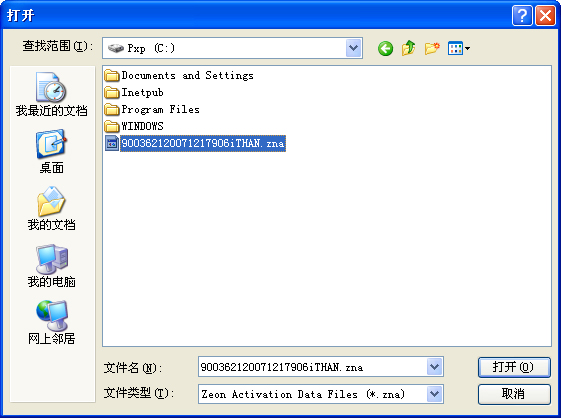Select the Documents and Settings folder
Viewport: 561px width, 418px height.
point(179,76)
